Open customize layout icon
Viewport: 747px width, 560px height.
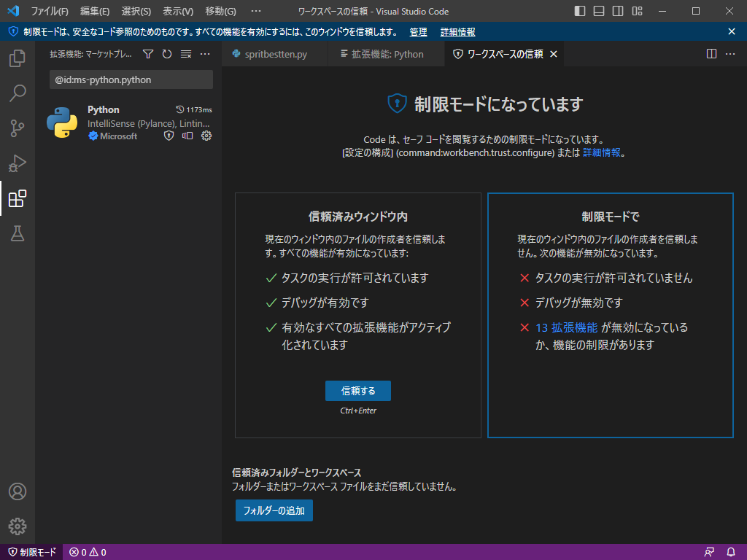pyautogui.click(x=637, y=11)
